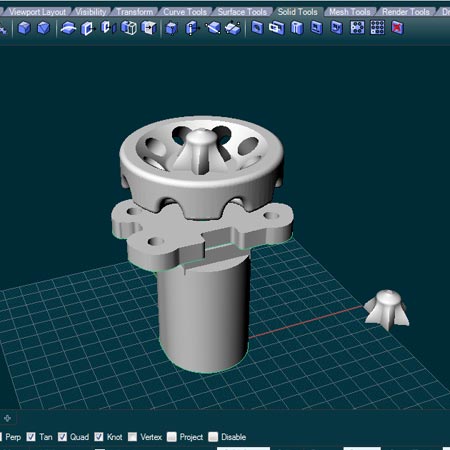450x450 pixels.
Task: Uncheck the Quad object snap
Action: click(x=62, y=437)
